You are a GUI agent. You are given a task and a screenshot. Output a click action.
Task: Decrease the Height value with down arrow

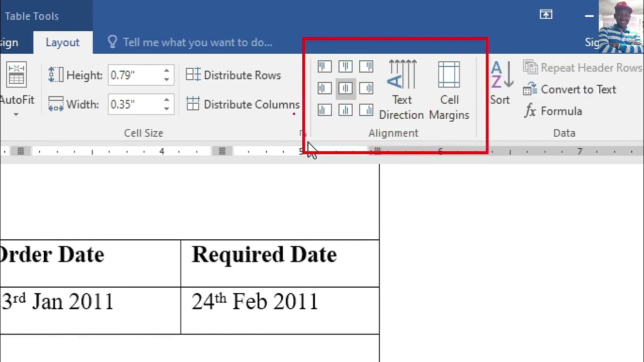pos(167,79)
